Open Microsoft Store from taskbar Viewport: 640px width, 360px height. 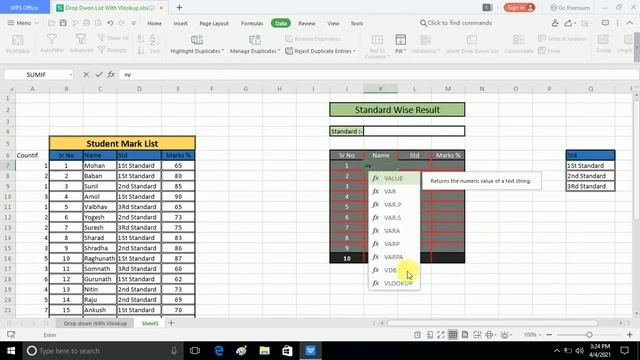[x=287, y=351]
